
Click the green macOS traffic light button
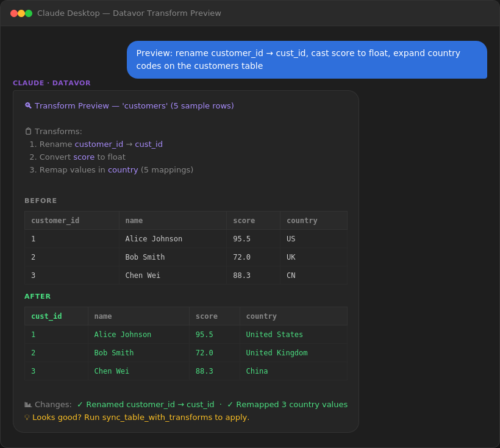point(29,12)
